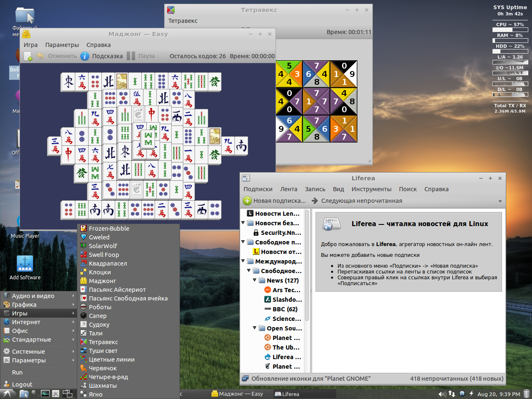Click the Тетравекс tile with 5, 4, 3, 4

point(289,74)
